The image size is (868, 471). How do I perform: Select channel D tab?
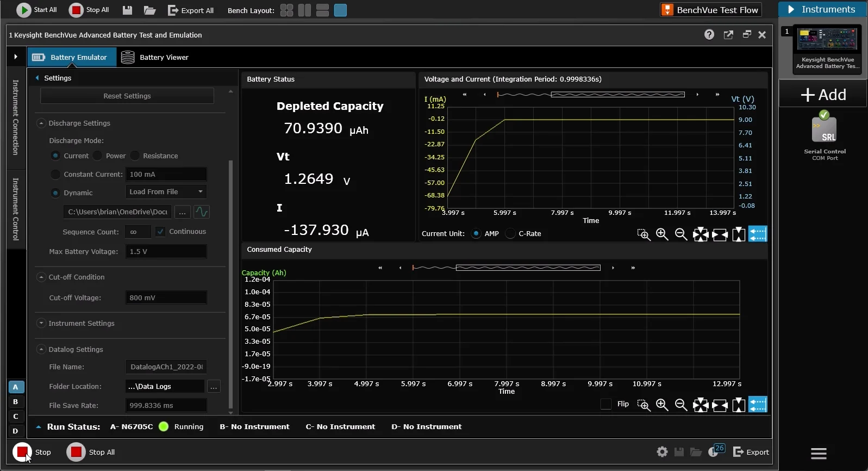point(16,431)
